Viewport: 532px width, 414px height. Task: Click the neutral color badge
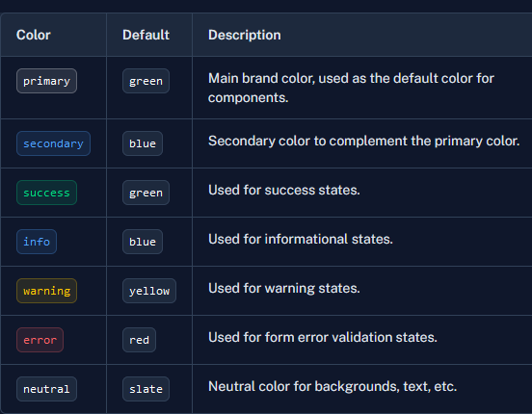[46, 389]
